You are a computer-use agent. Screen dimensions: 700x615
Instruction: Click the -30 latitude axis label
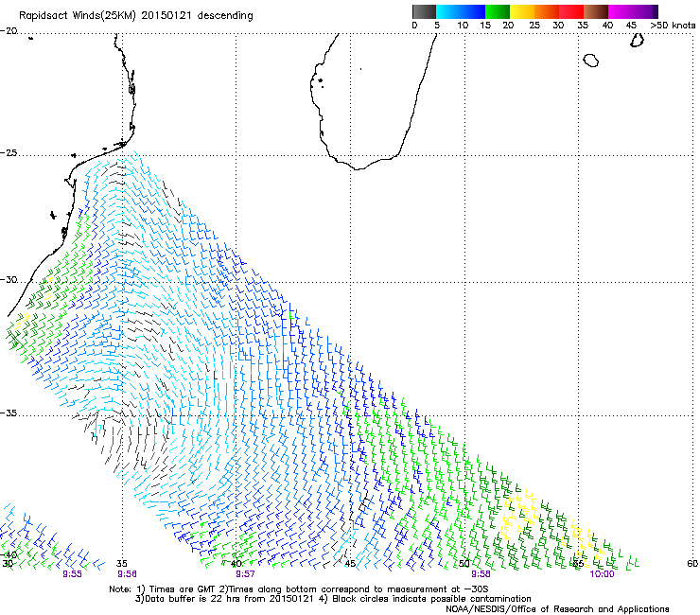point(9,279)
